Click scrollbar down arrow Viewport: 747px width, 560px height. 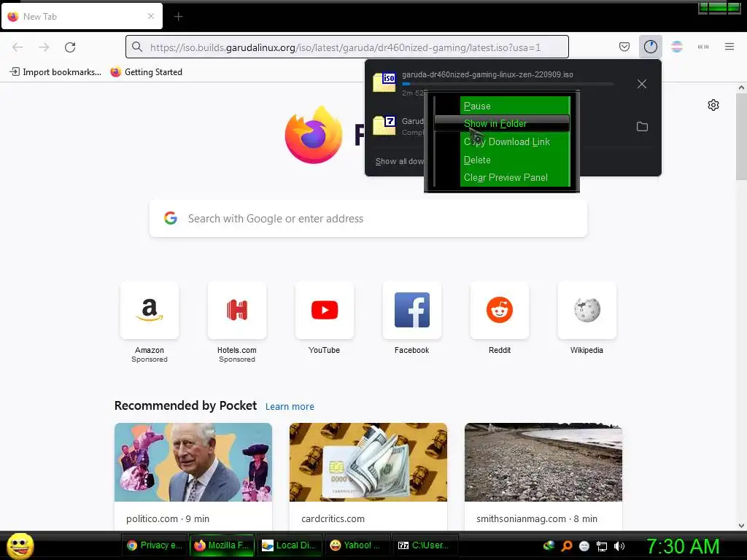(x=741, y=526)
